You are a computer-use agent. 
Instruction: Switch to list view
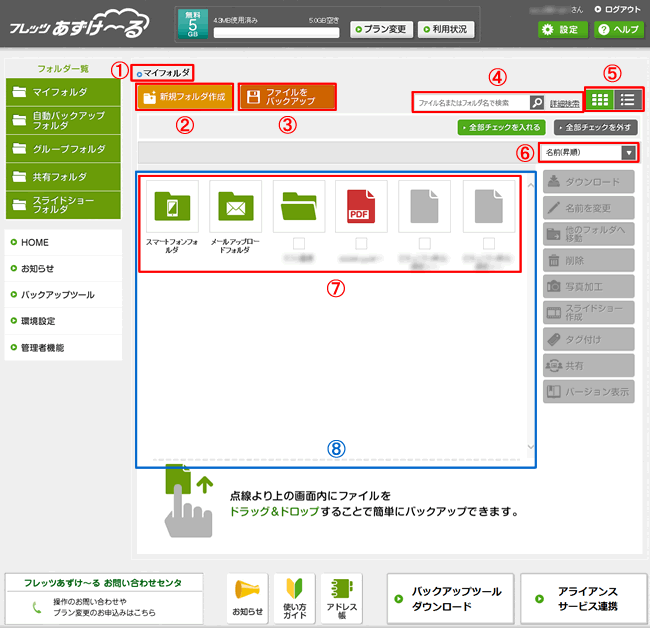click(628, 99)
